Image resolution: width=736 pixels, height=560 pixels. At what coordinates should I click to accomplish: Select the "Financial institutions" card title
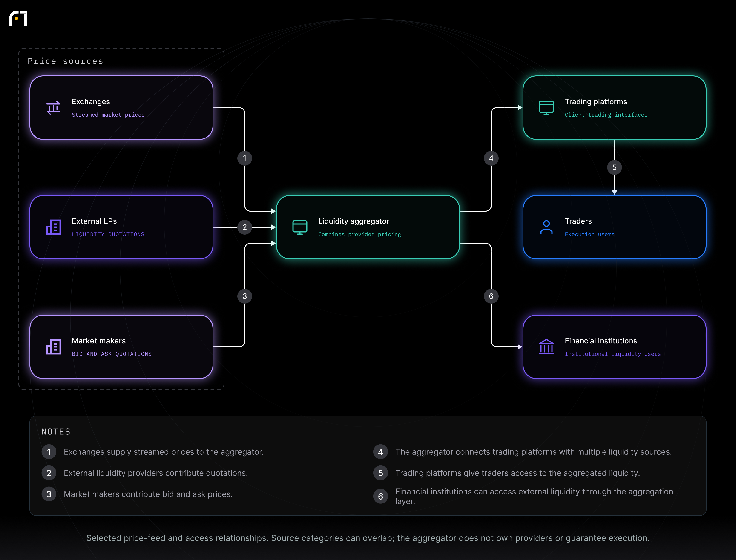[601, 341]
